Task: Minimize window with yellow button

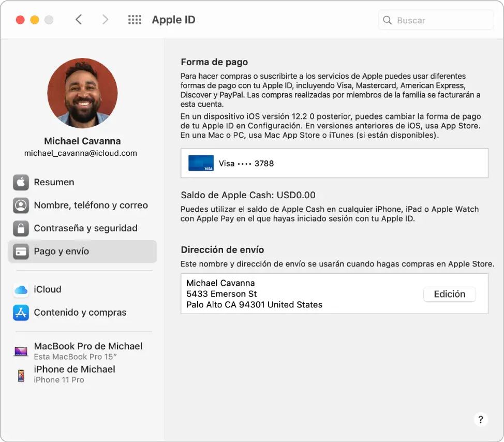Action: 35,20
